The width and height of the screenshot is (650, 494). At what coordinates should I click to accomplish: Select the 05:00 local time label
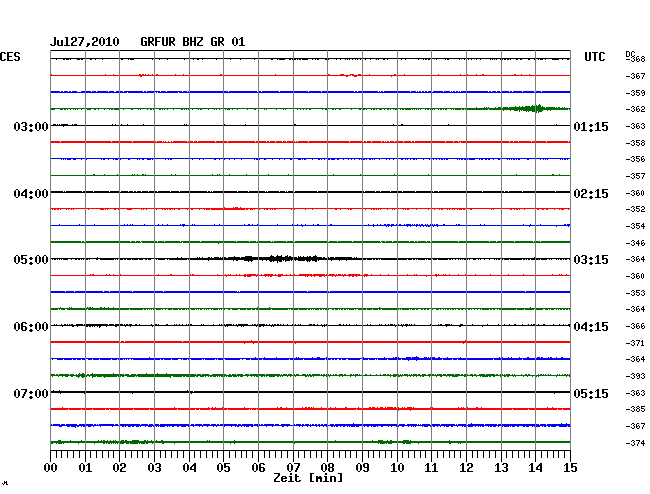coord(31,260)
